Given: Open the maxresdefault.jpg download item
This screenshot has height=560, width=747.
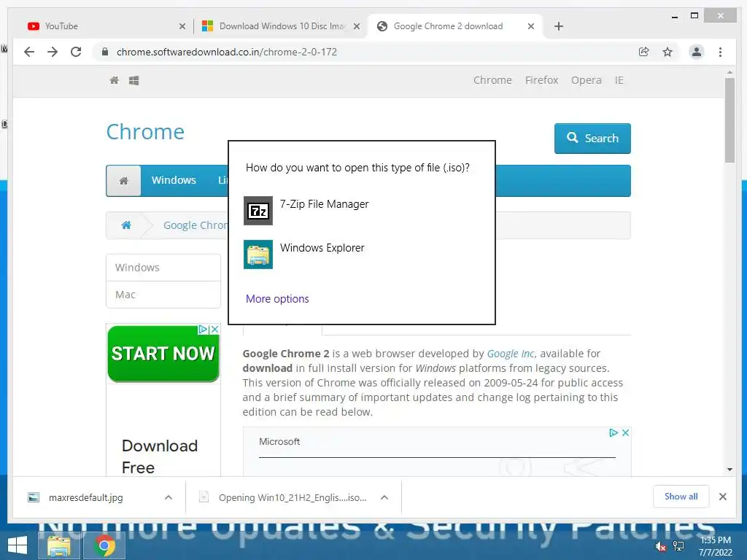Looking at the screenshot, I should point(86,497).
